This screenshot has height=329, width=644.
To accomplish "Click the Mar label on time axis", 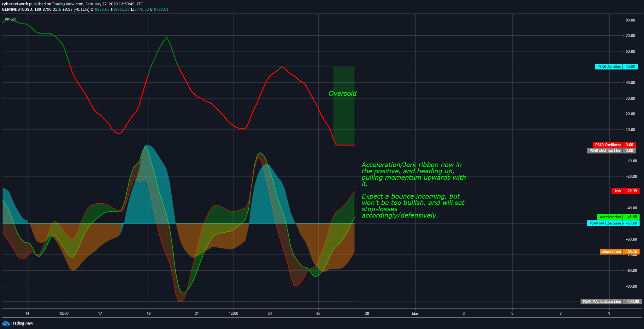I will click(x=415, y=314).
